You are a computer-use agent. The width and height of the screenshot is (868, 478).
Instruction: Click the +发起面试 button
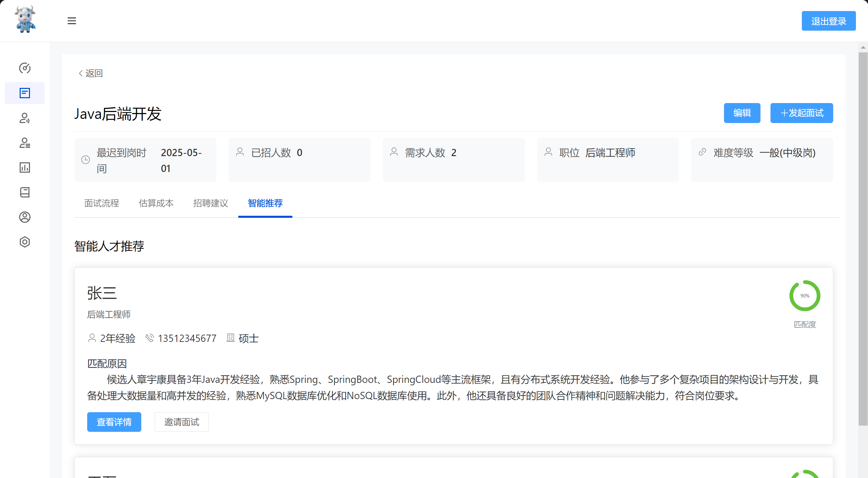tap(802, 113)
